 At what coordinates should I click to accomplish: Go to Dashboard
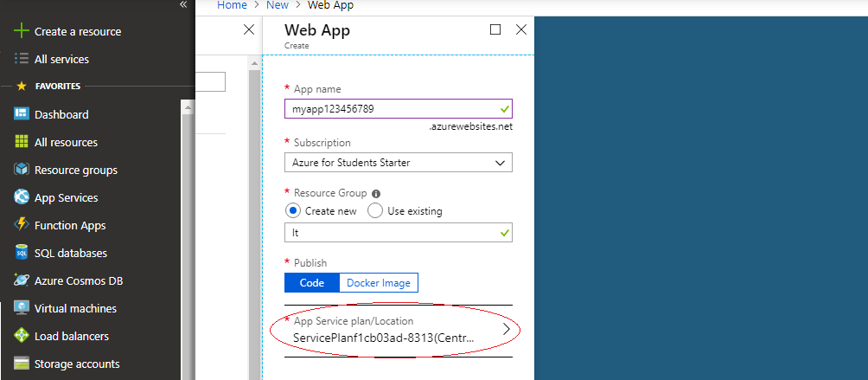61,114
